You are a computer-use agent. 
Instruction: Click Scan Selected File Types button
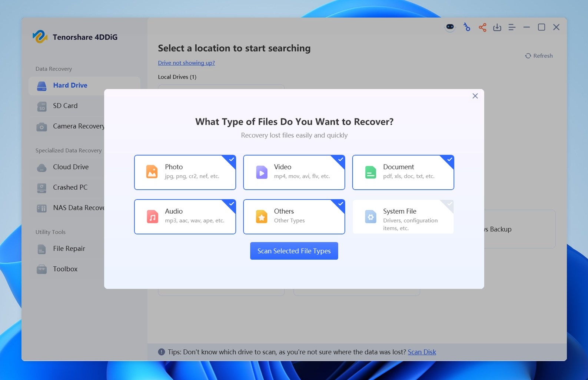point(294,251)
